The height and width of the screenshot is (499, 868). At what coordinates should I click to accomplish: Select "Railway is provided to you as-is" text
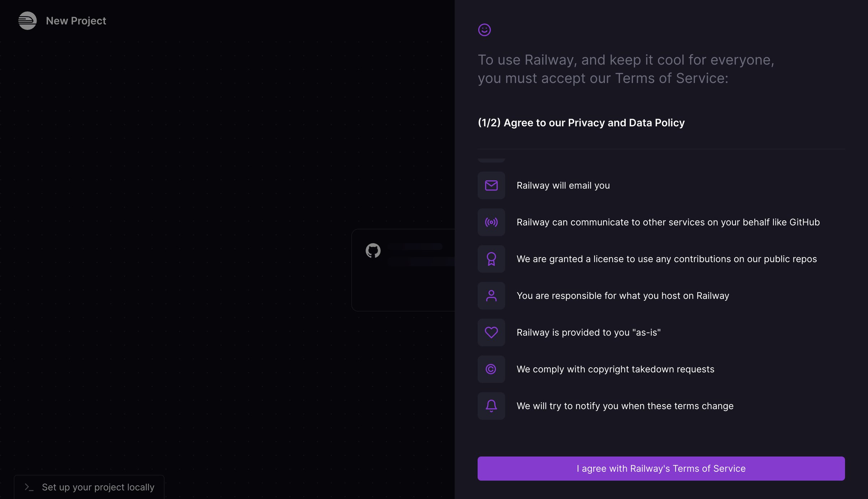coord(588,332)
